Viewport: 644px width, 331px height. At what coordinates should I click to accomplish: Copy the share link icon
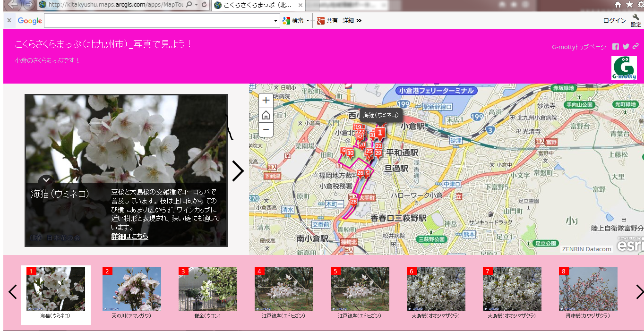(636, 46)
